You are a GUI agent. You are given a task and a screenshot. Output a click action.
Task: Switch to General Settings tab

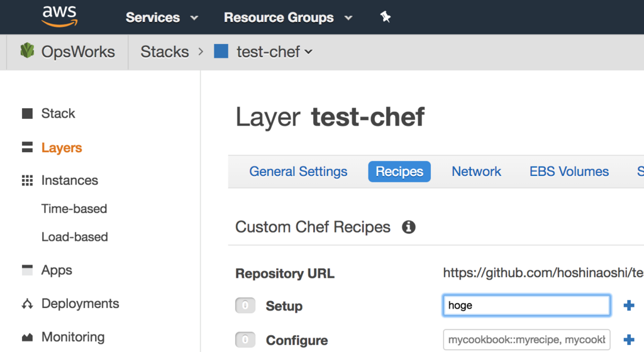(298, 172)
